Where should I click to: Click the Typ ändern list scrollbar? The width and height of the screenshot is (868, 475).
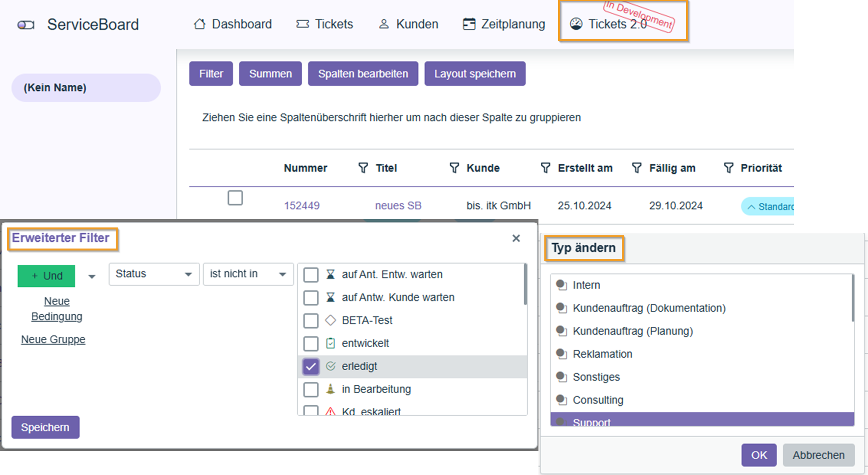pos(852,298)
